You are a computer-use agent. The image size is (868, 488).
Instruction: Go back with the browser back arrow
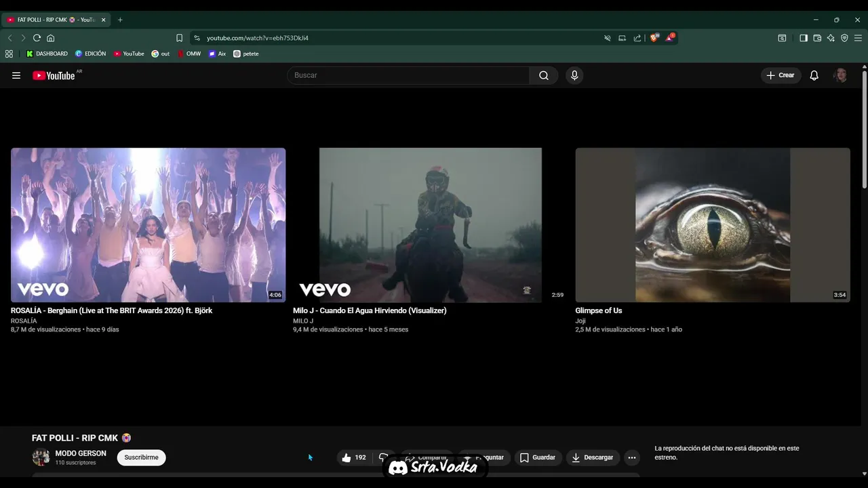pos(9,38)
